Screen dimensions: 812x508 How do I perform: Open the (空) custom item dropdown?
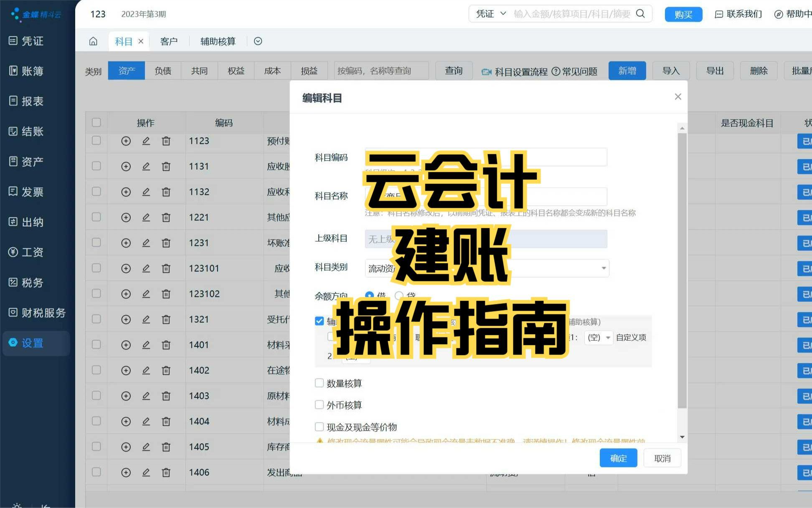[x=599, y=337]
